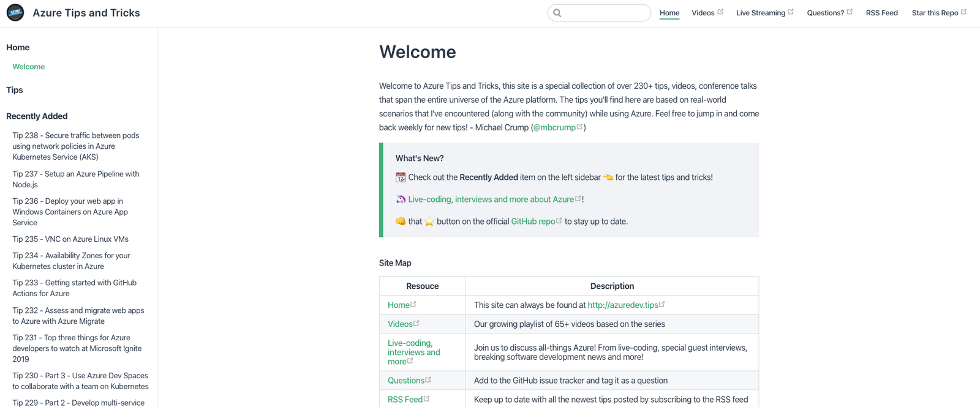Follow the @mbcrump profile link

pos(554,127)
